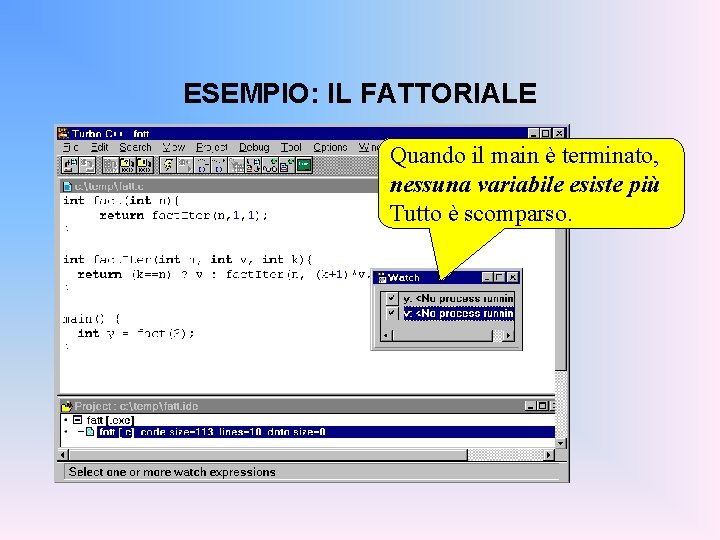Click the c:\temp\fatt.c editor title bar
This screenshot has width=720, height=540.
219,186
